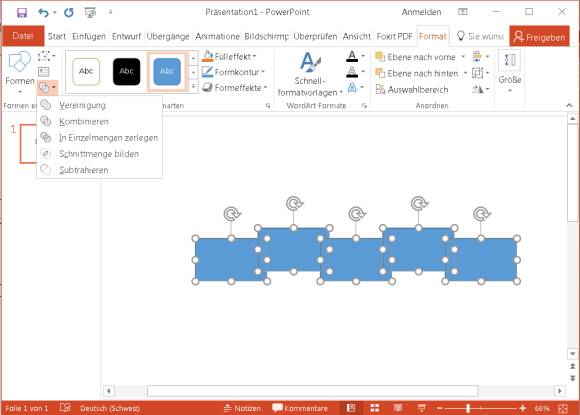Click the Undo arrow icon

43,13
